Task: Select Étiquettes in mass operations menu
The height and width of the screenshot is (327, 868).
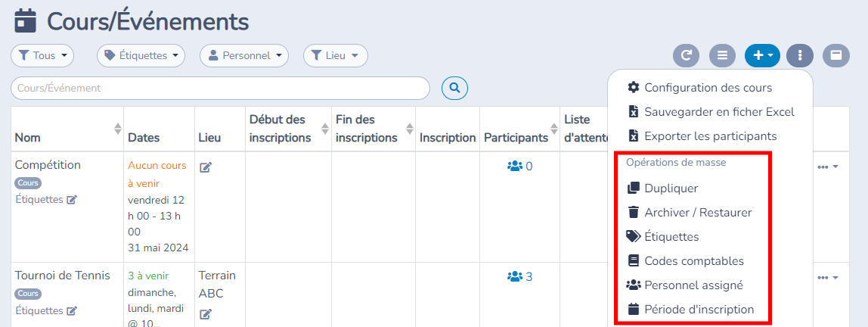Action: 662,237
